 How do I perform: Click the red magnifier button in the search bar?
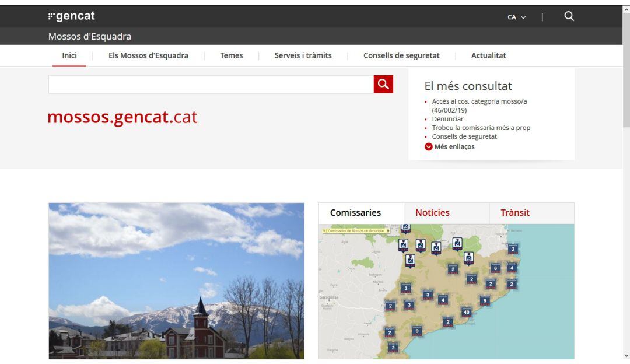coord(383,84)
